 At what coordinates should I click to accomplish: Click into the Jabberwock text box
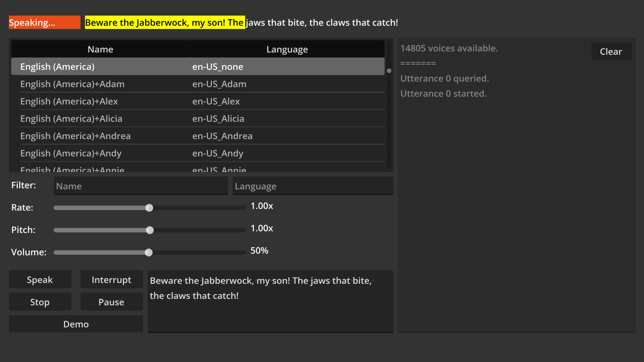coord(270,301)
